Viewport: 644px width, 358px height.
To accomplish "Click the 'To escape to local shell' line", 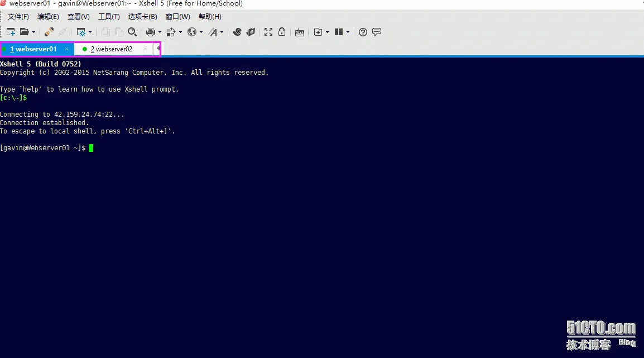I will pos(88,131).
